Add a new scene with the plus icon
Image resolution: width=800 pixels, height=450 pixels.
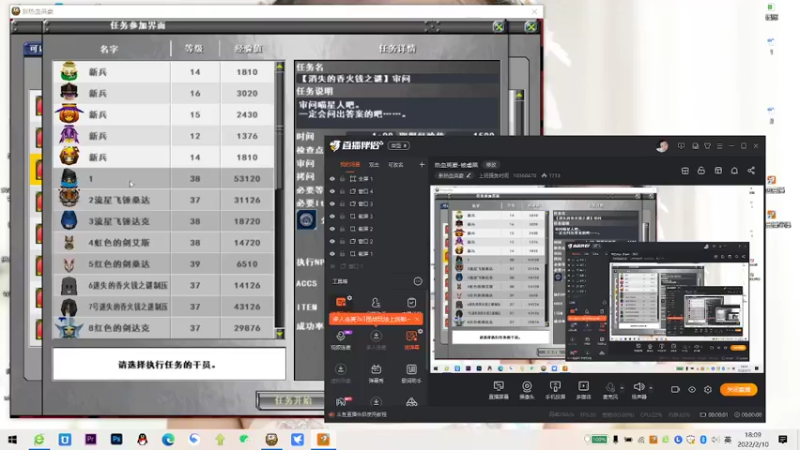click(421, 164)
